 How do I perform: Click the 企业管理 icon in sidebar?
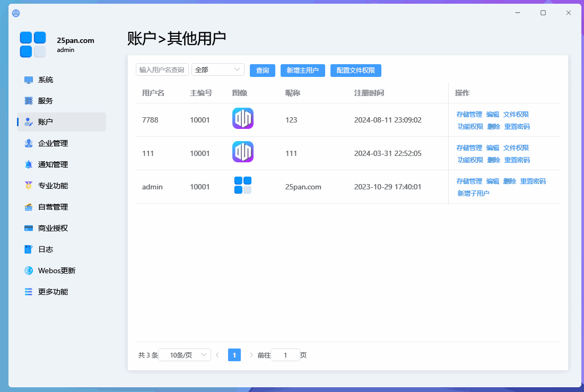pyautogui.click(x=29, y=143)
